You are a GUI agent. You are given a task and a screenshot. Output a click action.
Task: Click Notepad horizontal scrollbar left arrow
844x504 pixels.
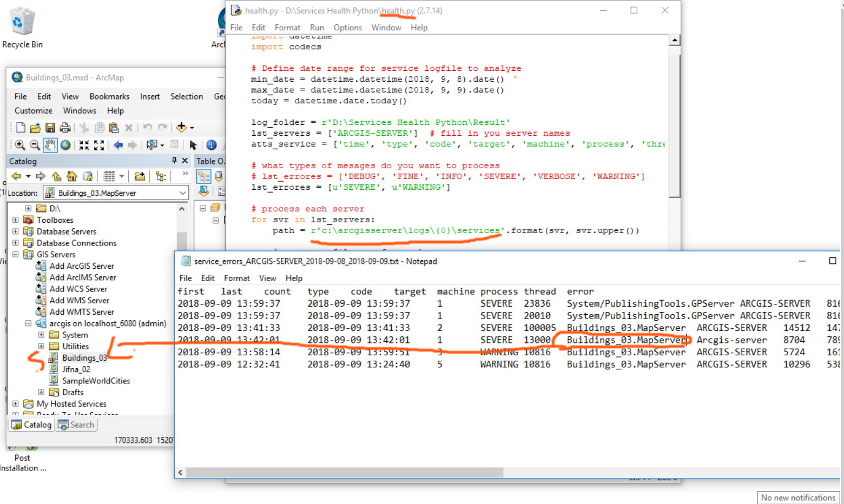coord(180,473)
